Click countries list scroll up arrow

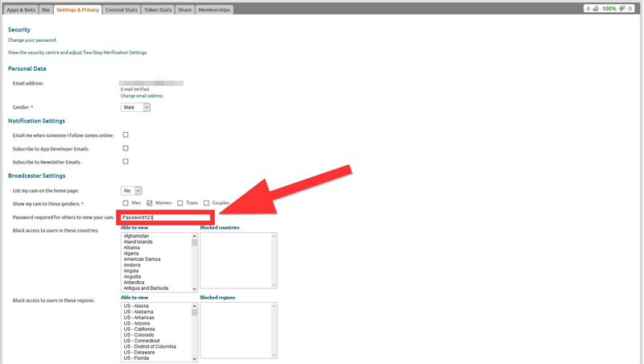pyautogui.click(x=194, y=236)
